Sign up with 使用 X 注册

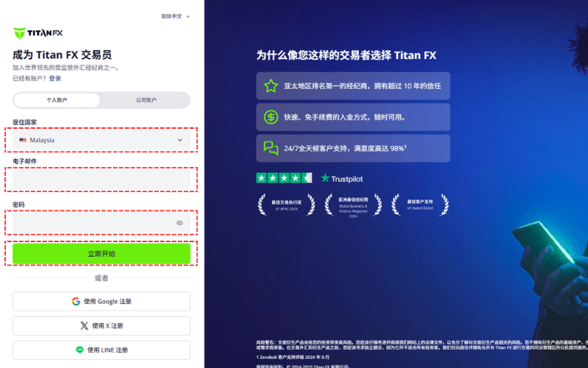coord(101,325)
